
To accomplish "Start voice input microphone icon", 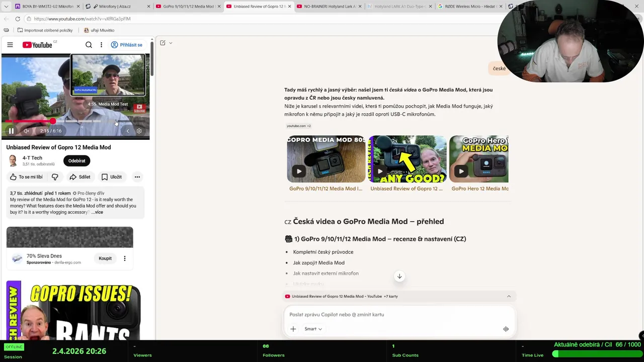I will [x=506, y=329].
